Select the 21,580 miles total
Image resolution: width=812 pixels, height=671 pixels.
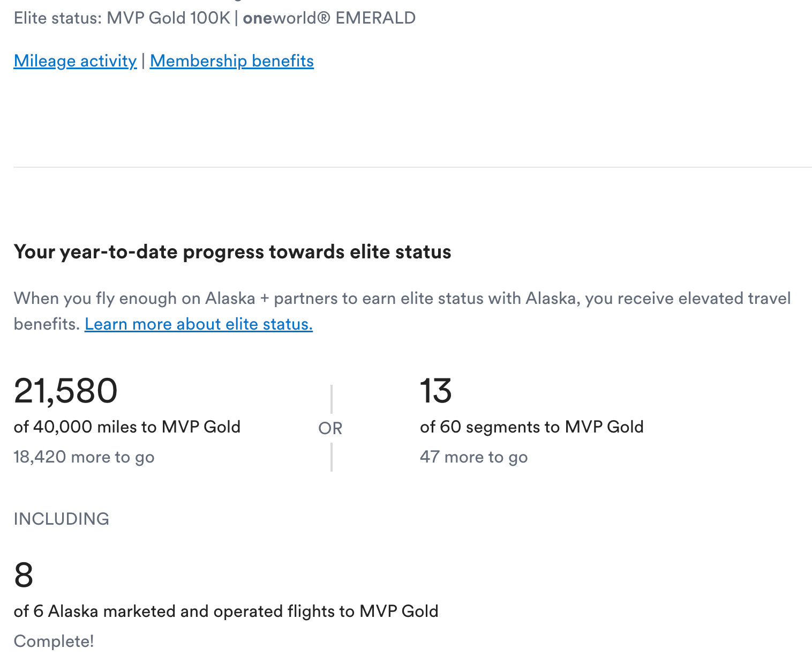click(66, 390)
